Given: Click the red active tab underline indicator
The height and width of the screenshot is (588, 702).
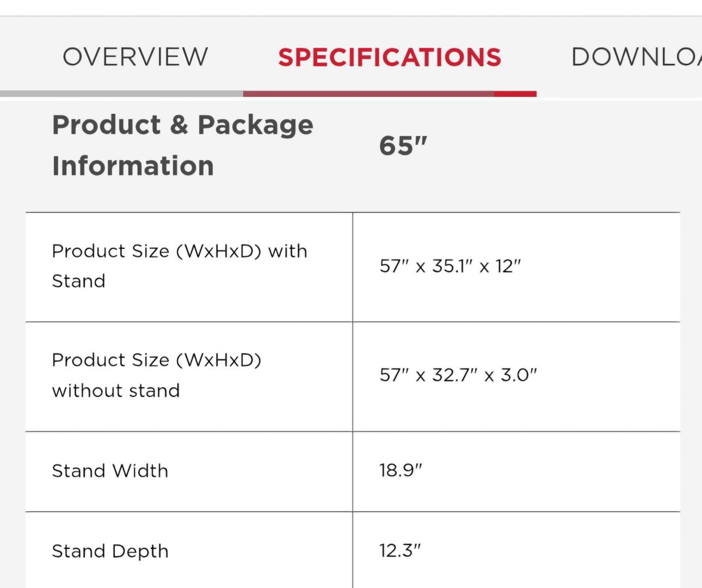Looking at the screenshot, I should coord(390,94).
